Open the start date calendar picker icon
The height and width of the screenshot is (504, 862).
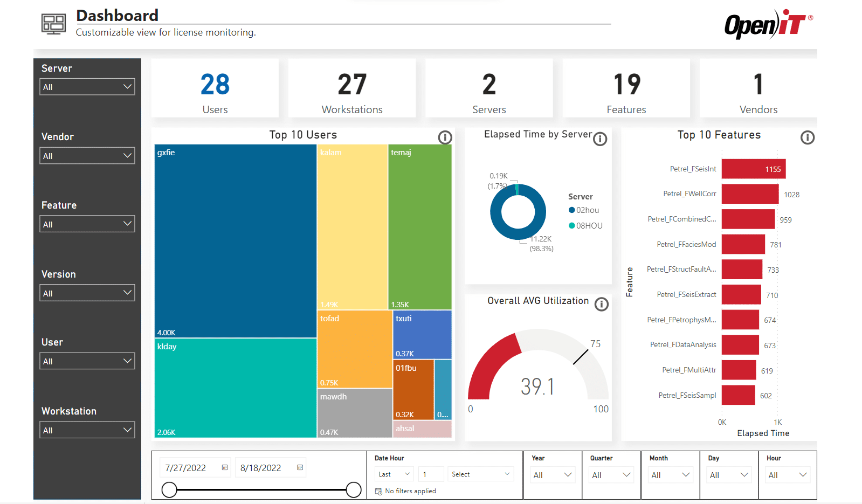click(x=225, y=467)
